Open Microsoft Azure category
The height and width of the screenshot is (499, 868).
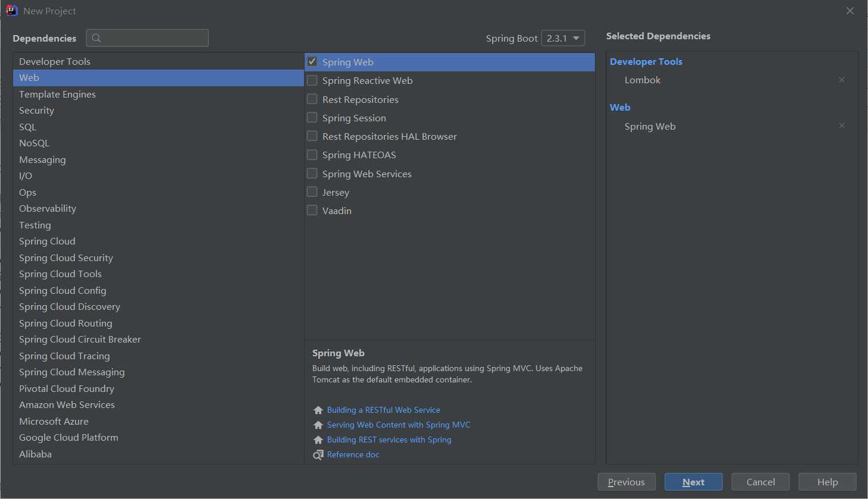[x=158, y=421]
